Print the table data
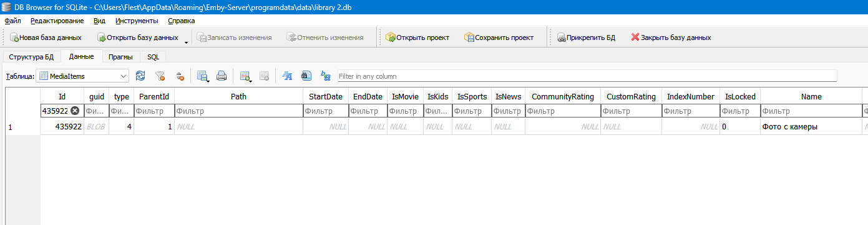 pos(221,76)
